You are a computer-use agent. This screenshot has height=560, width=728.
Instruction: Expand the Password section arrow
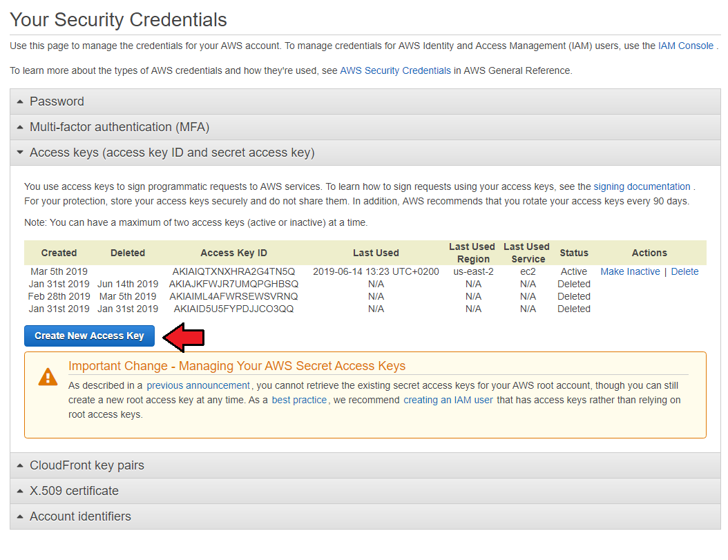pyautogui.click(x=20, y=102)
